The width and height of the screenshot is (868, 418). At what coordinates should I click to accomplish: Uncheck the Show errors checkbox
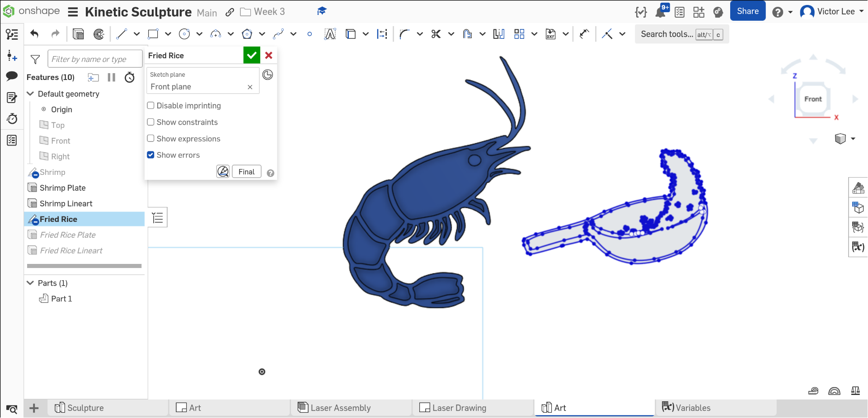(x=151, y=155)
